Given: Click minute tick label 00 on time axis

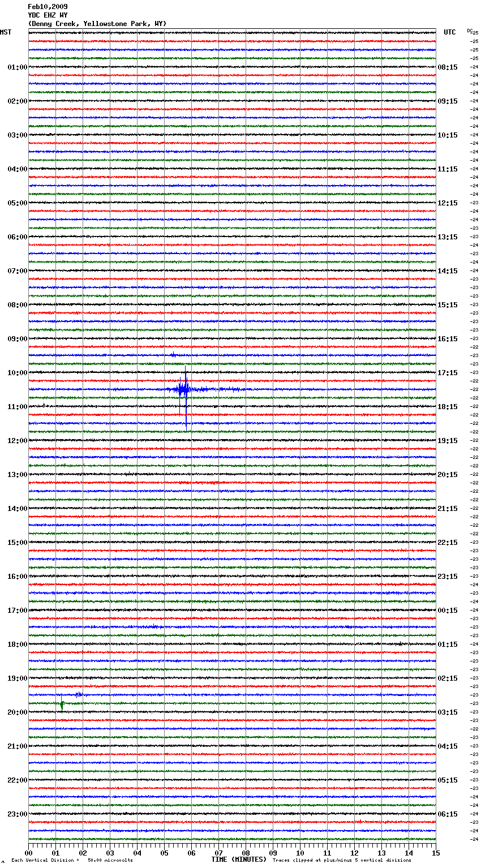Looking at the screenshot, I should [28, 853].
